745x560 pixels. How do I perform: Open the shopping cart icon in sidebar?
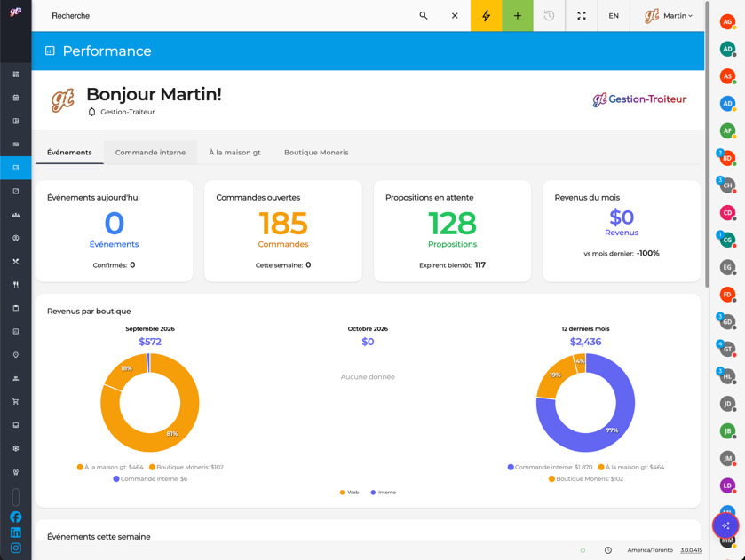pos(16,401)
